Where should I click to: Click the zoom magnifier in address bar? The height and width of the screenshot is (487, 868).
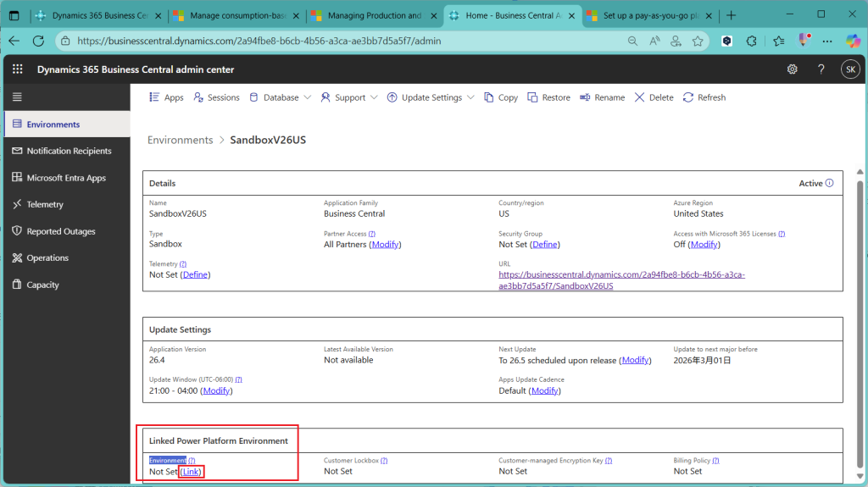click(x=632, y=41)
